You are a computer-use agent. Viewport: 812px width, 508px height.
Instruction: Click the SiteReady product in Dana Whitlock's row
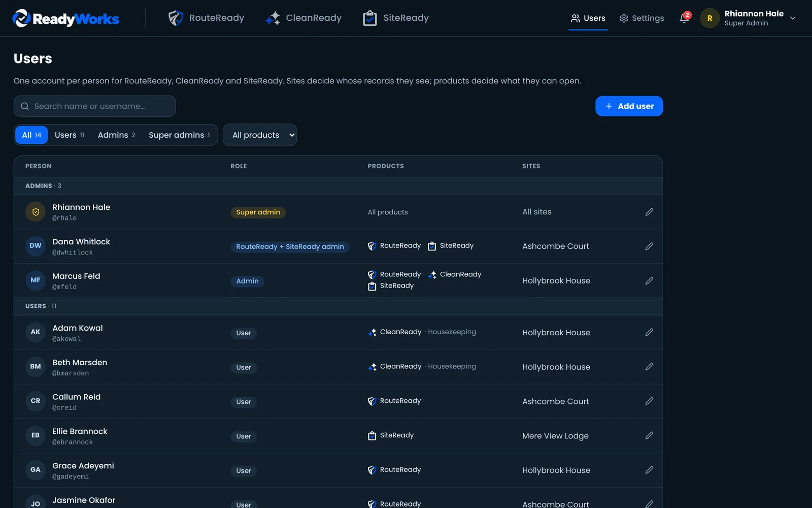tap(451, 246)
